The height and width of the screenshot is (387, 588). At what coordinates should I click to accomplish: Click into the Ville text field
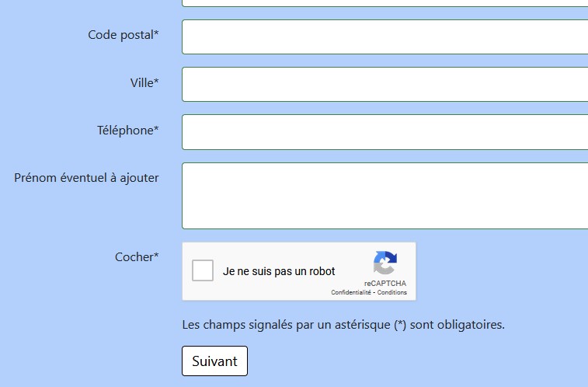click(x=384, y=84)
